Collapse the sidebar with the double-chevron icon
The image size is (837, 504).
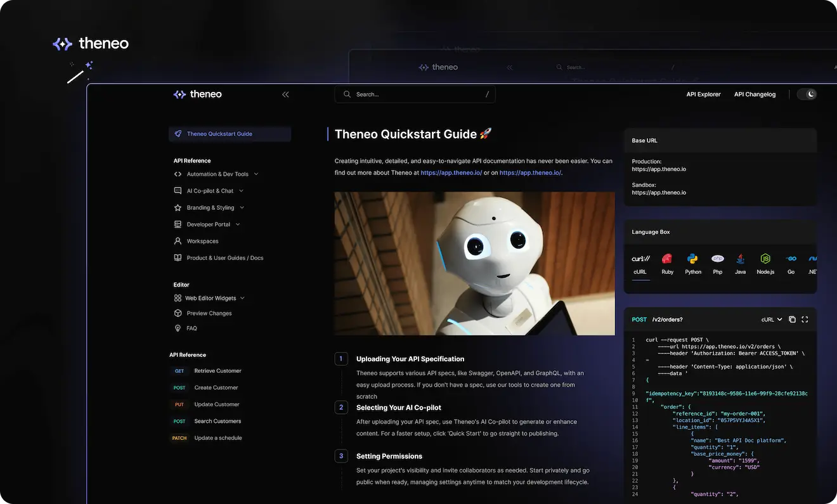[285, 94]
